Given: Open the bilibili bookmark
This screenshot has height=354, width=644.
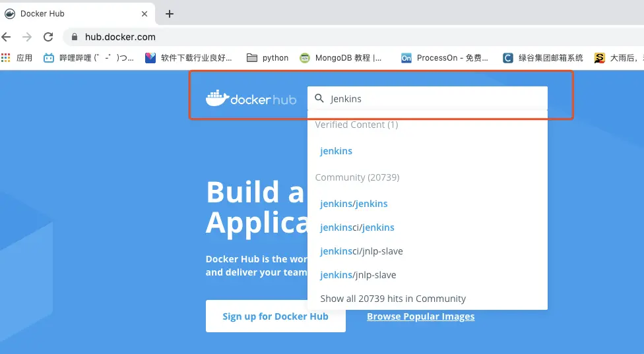Looking at the screenshot, I should [x=88, y=58].
